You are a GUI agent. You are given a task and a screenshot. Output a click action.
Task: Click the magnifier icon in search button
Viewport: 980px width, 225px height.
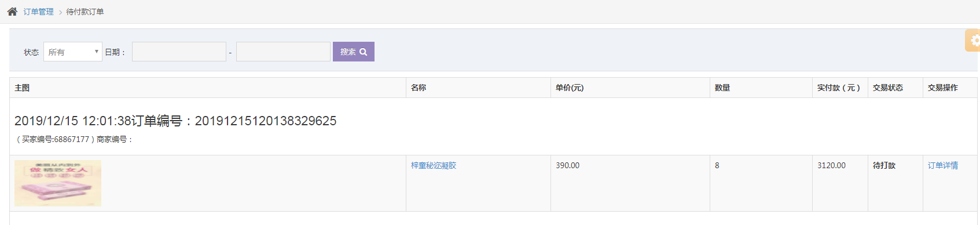364,52
